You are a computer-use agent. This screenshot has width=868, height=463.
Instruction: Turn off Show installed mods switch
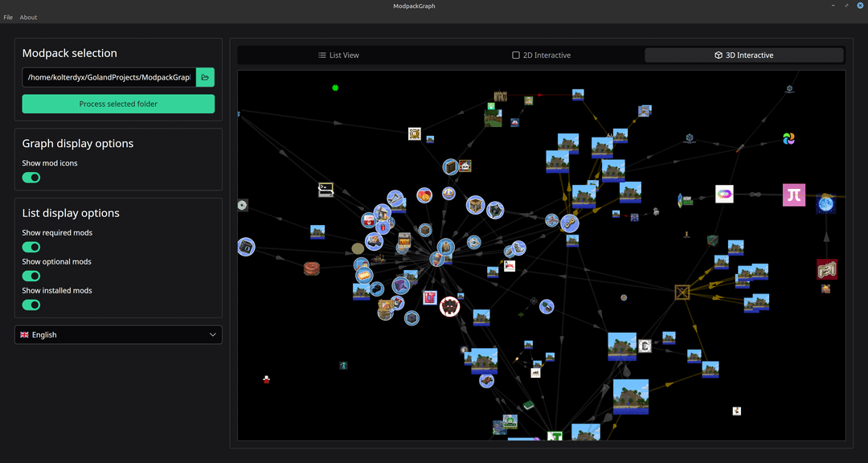pyautogui.click(x=31, y=305)
